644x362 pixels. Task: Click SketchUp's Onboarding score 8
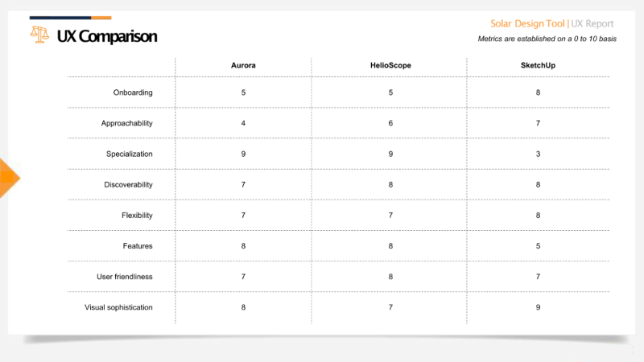(538, 93)
